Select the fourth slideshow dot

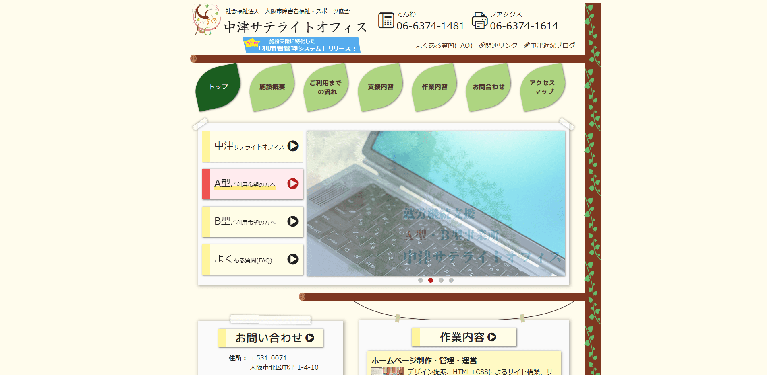(451, 281)
